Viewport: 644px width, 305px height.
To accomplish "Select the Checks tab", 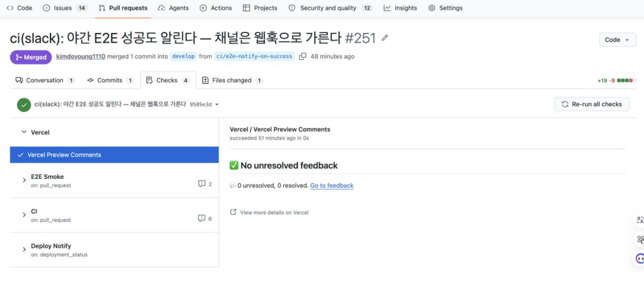I will click(x=168, y=80).
